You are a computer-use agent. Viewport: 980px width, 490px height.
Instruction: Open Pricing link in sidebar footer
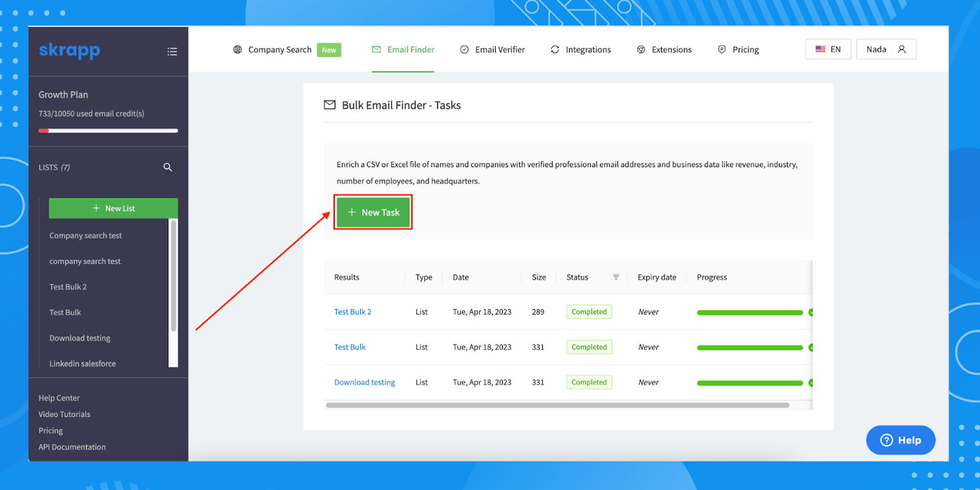point(51,431)
